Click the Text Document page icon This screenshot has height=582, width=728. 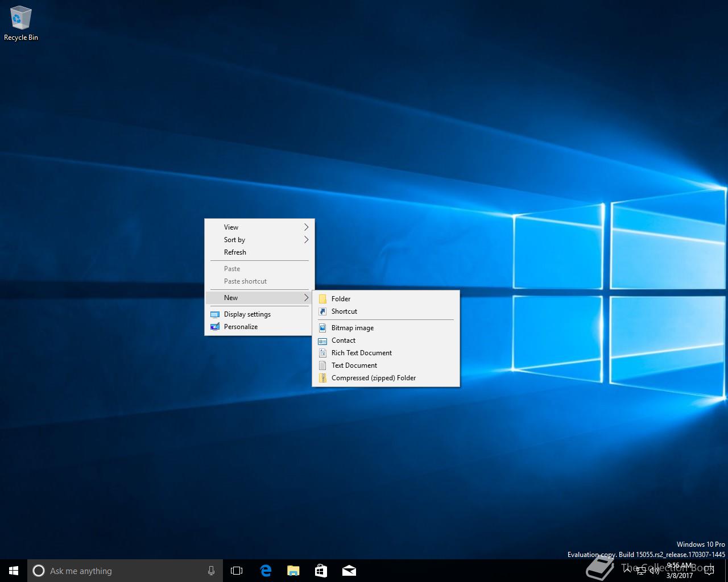point(322,365)
